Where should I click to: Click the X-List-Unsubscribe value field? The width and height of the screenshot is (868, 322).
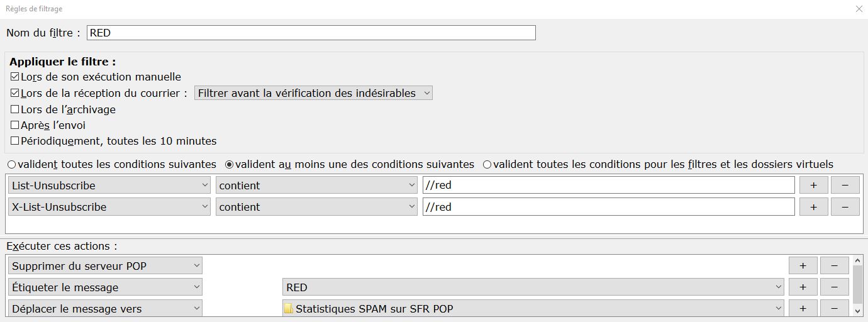click(608, 207)
